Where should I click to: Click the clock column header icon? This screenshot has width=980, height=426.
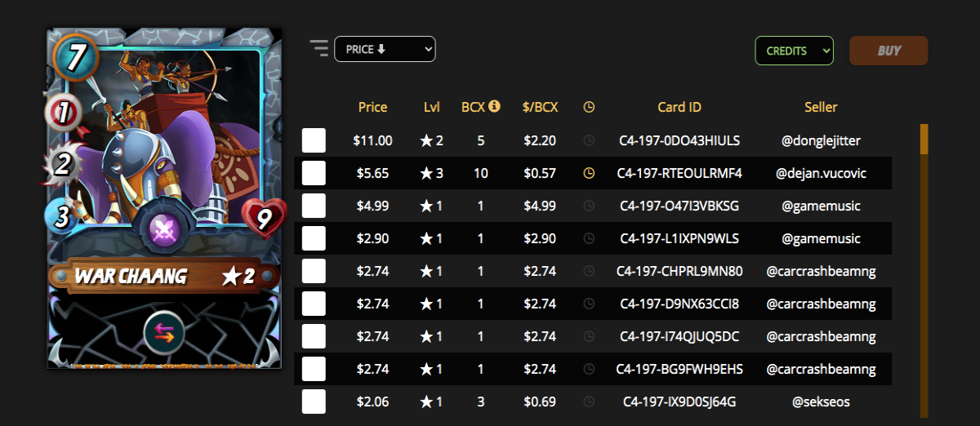point(589,107)
